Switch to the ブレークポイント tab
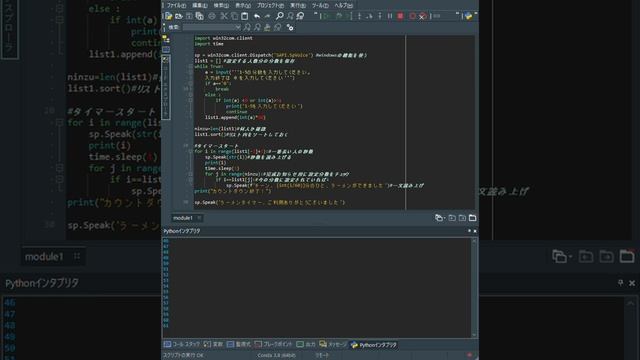Image resolution: width=640 pixels, height=360 pixels. click(273, 344)
